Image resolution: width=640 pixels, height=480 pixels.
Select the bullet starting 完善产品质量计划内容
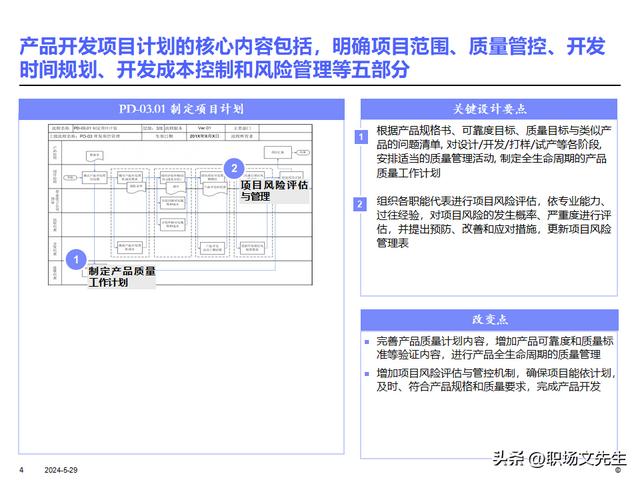tap(494, 348)
